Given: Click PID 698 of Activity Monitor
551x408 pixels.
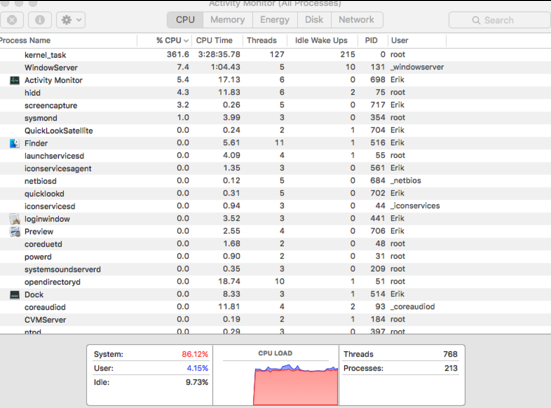Looking at the screenshot, I should 377,80.
